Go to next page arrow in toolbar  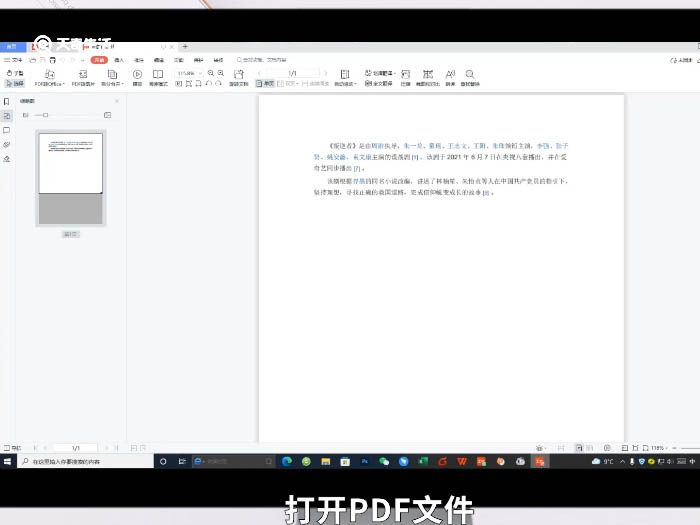(x=325, y=73)
